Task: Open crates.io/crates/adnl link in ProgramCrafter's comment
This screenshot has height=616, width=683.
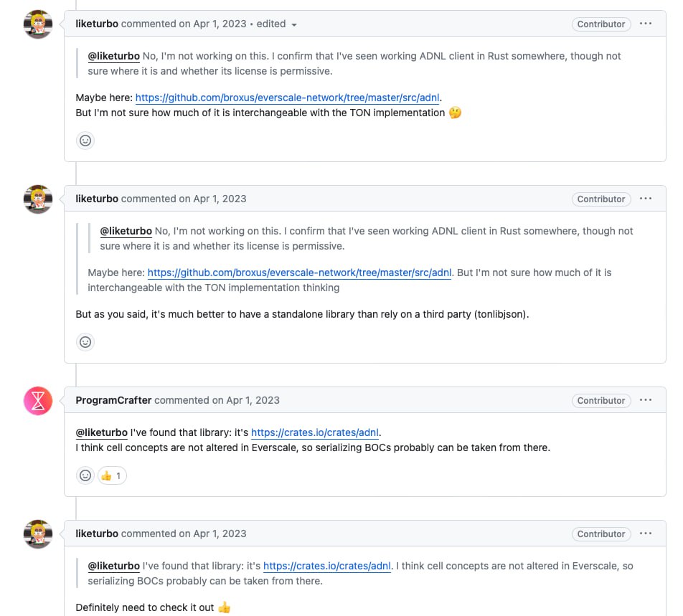Action: 315,432
